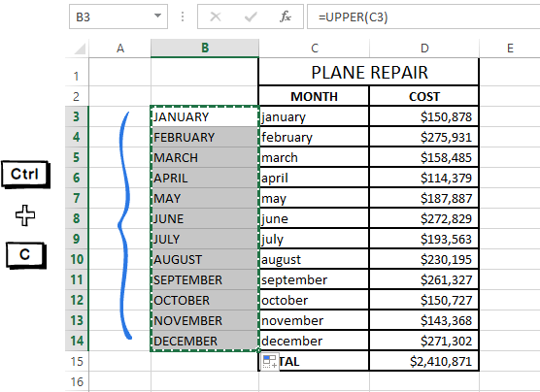The height and width of the screenshot is (392, 540).
Task: Select the $272,829 cost cell
Action: (424, 218)
